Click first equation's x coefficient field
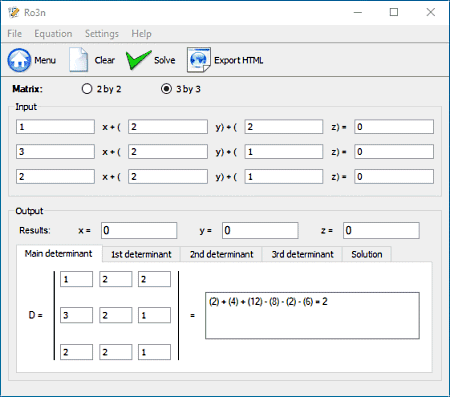 (x=55, y=127)
